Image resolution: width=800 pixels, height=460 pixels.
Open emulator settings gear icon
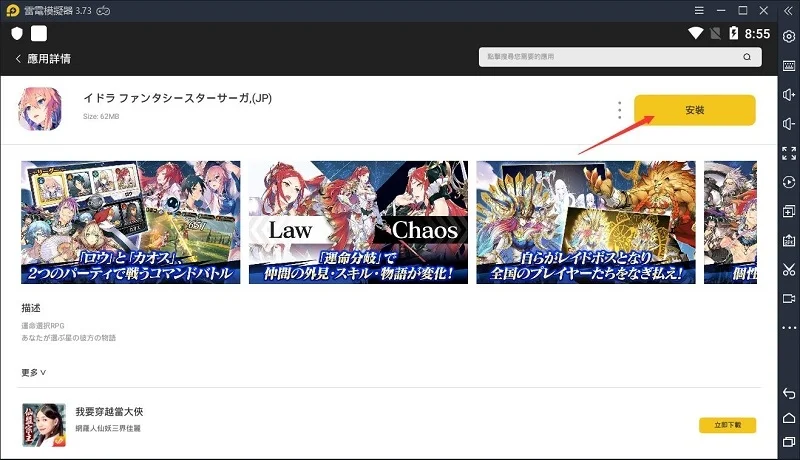(x=789, y=36)
